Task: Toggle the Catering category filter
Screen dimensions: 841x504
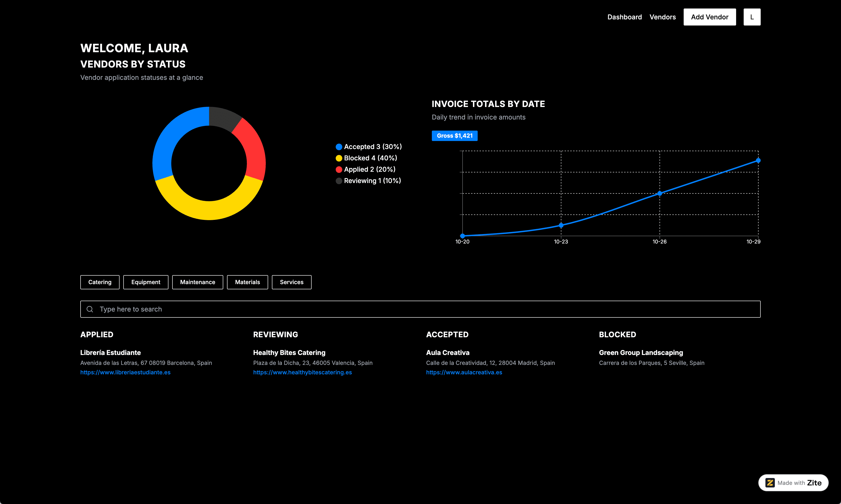Action: (x=99, y=282)
